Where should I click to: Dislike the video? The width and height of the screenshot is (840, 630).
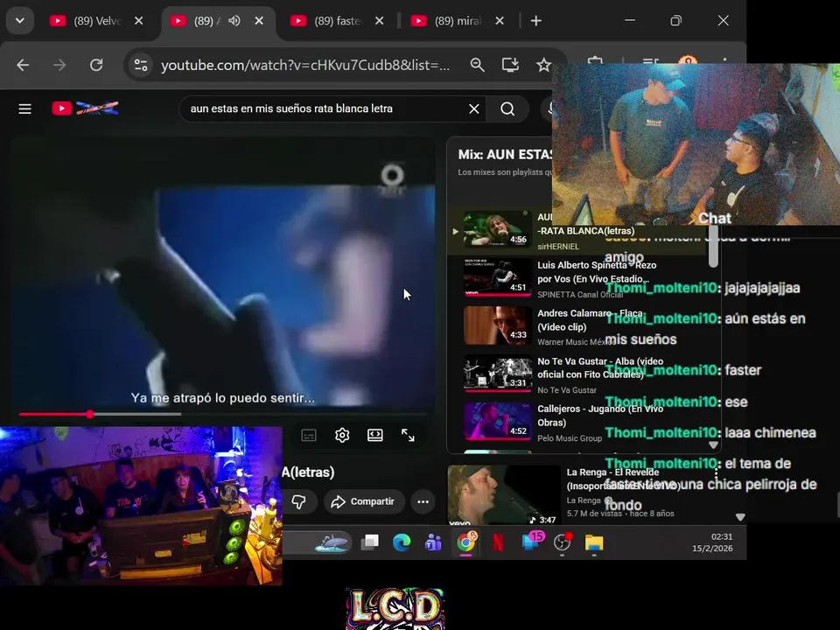299,502
